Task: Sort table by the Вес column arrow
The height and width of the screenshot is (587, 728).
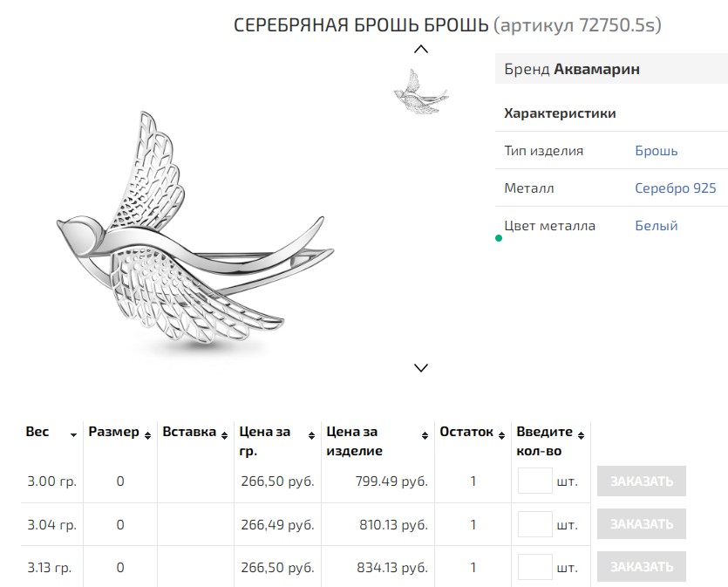Action: (x=74, y=434)
